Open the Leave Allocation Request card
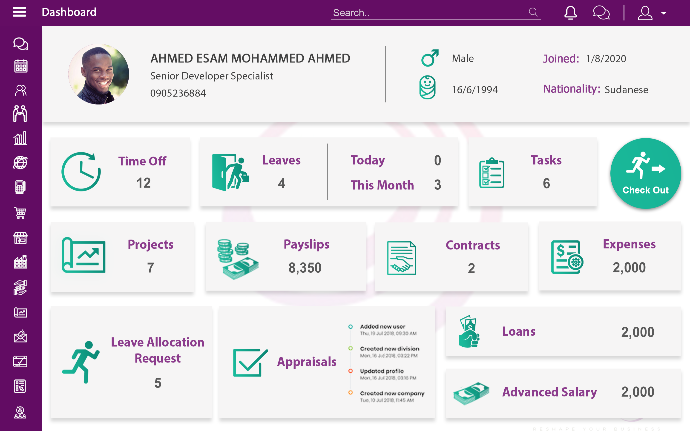This screenshot has height=431, width=690. pyautogui.click(x=130, y=362)
